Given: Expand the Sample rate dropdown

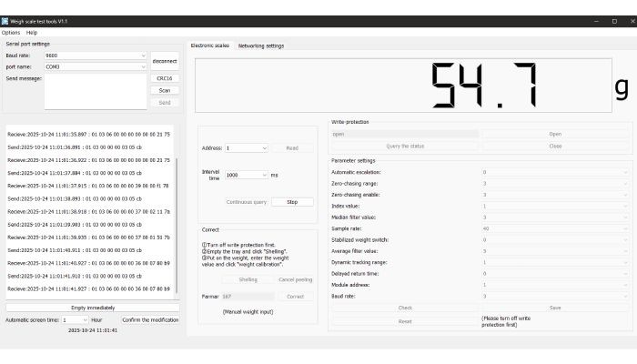Looking at the screenshot, I should point(555,228).
